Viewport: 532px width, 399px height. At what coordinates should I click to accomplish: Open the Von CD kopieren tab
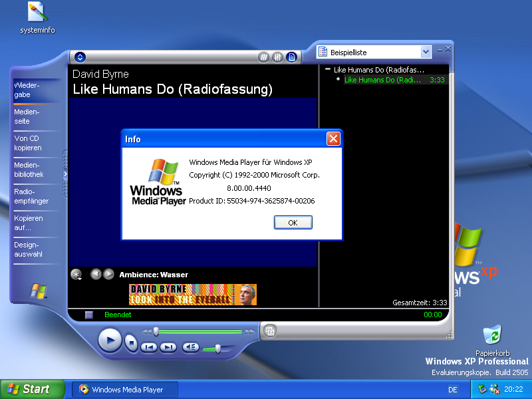pyautogui.click(x=36, y=143)
